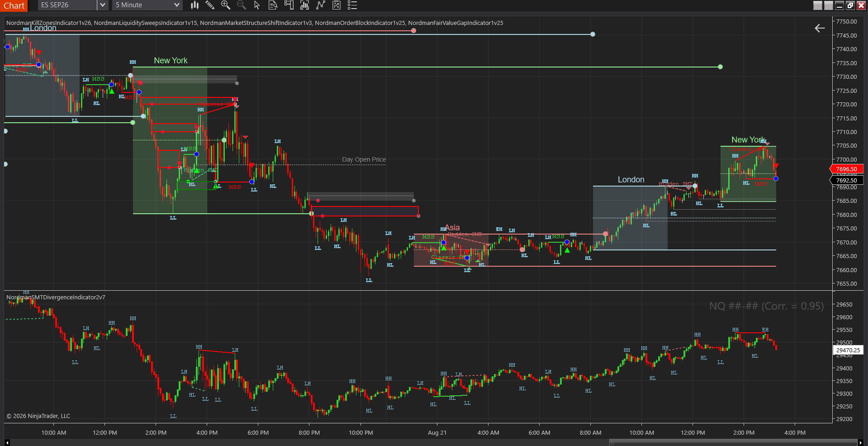Click the left arrow near the price axis
The height and width of the screenshot is (446, 868).
(820, 28)
